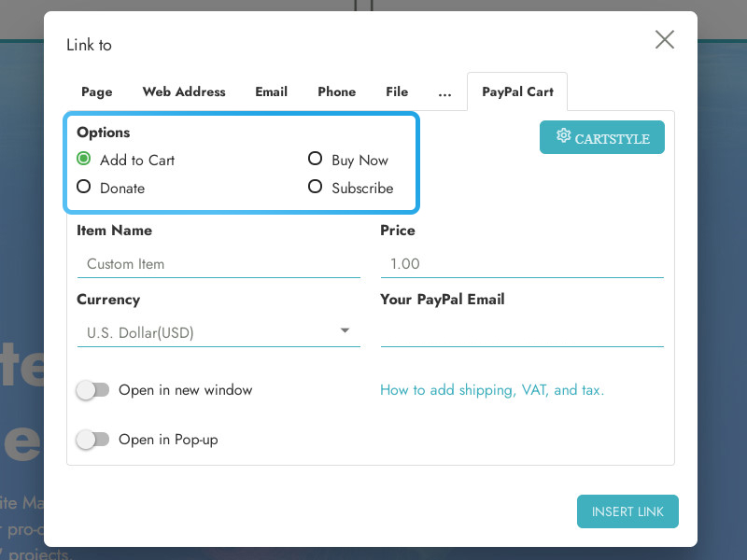The width and height of the screenshot is (747, 560).
Task: Switch to the Page tab
Action: tap(96, 91)
